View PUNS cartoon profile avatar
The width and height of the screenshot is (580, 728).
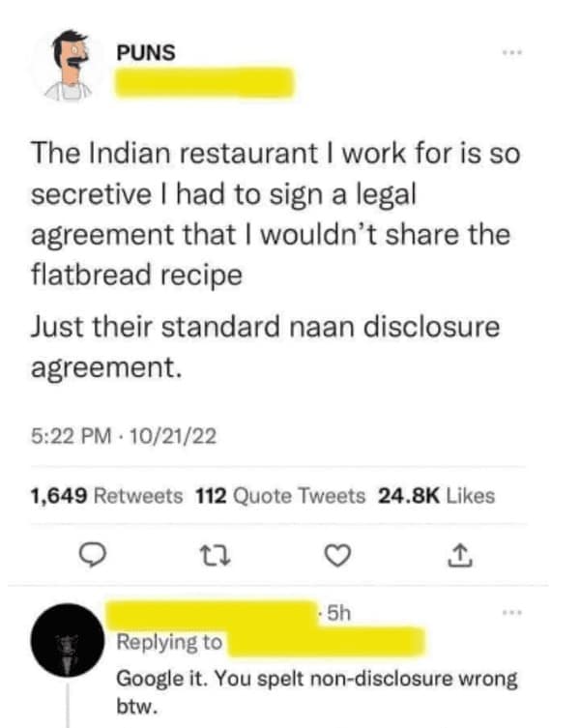click(x=69, y=66)
